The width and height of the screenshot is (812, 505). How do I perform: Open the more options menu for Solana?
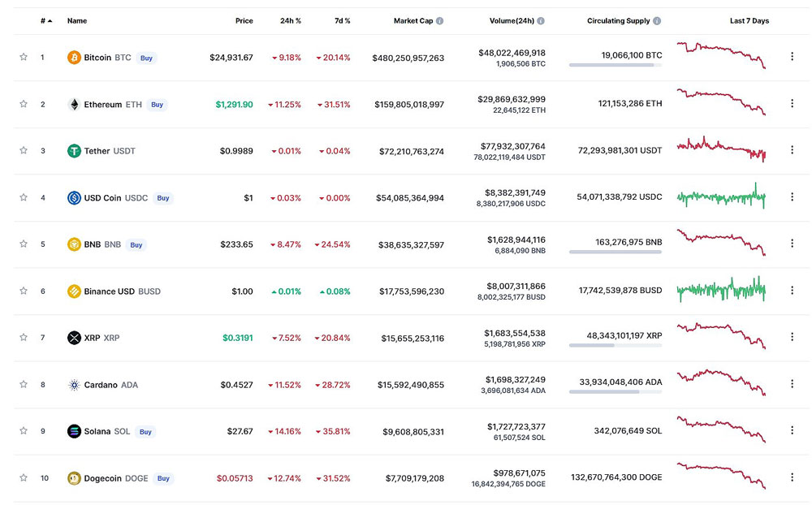pyautogui.click(x=792, y=430)
